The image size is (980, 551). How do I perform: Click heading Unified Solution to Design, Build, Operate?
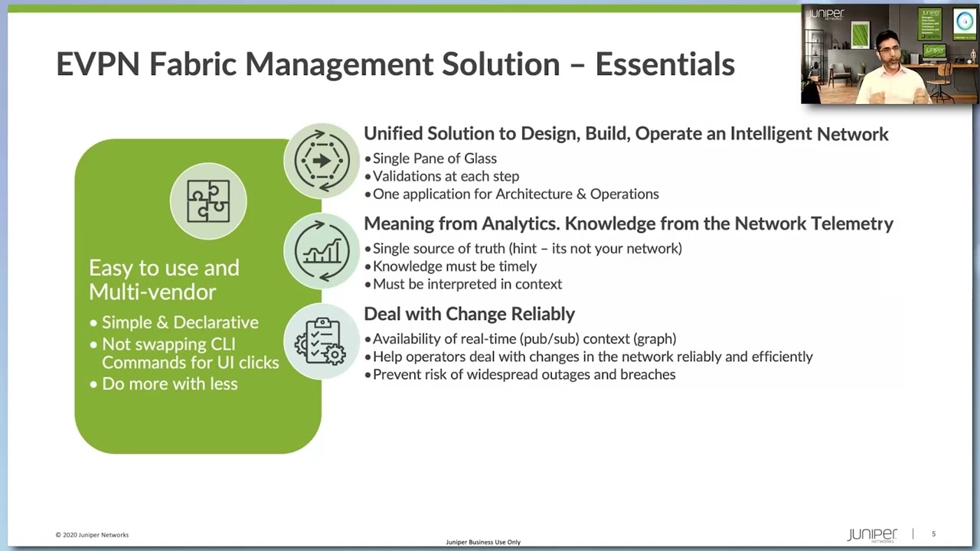pos(626,134)
